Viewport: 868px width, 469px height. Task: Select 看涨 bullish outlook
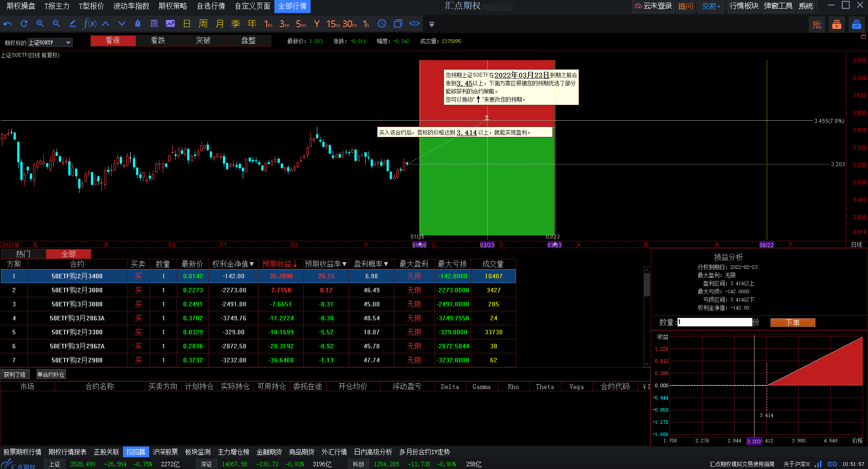pyautogui.click(x=113, y=41)
